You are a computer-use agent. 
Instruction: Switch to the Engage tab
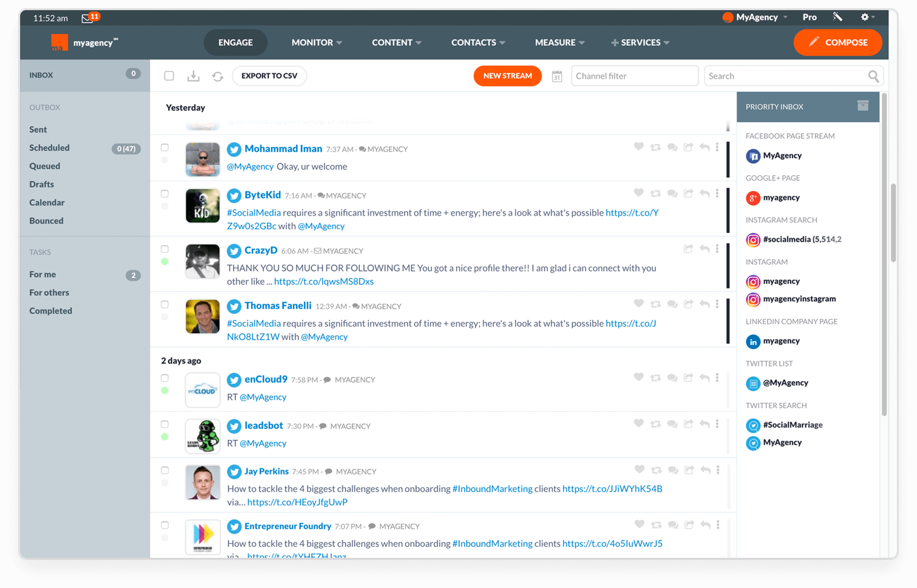click(235, 42)
